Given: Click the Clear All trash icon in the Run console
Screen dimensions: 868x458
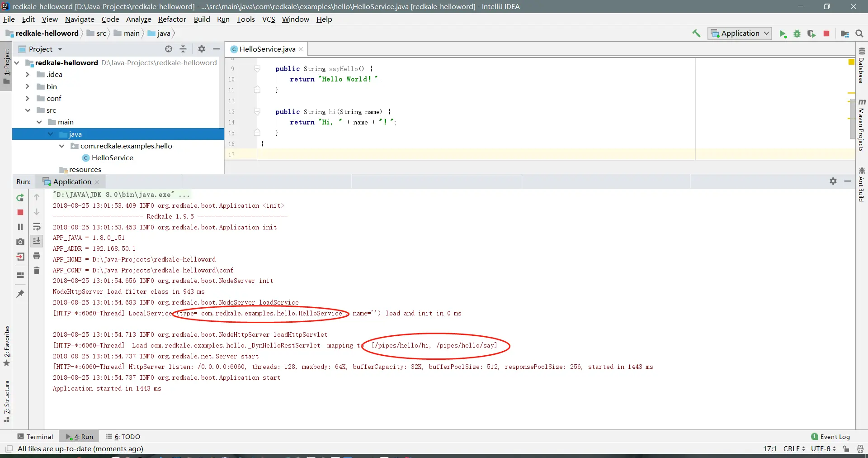Looking at the screenshot, I should click(x=37, y=271).
